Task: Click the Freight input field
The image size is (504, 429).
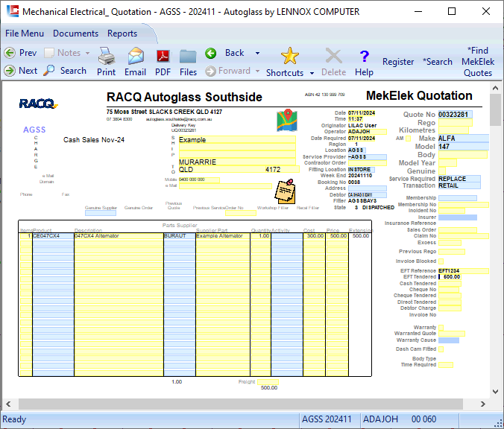Action: coord(268,382)
